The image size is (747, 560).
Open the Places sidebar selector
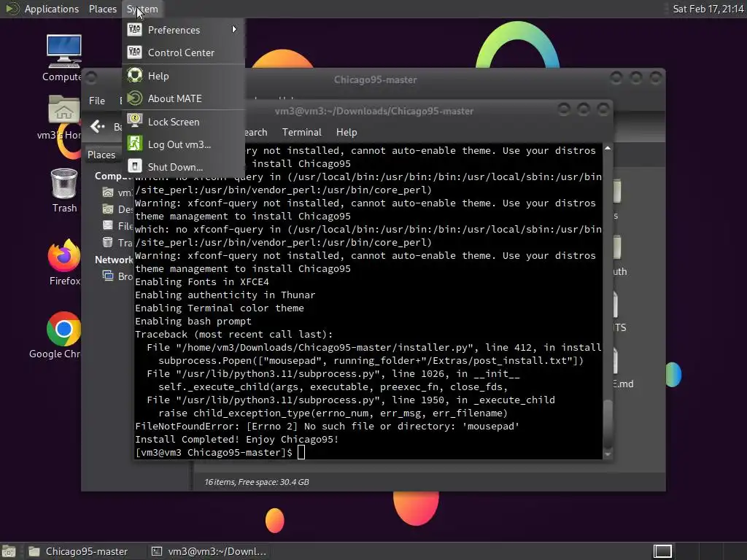coord(101,155)
